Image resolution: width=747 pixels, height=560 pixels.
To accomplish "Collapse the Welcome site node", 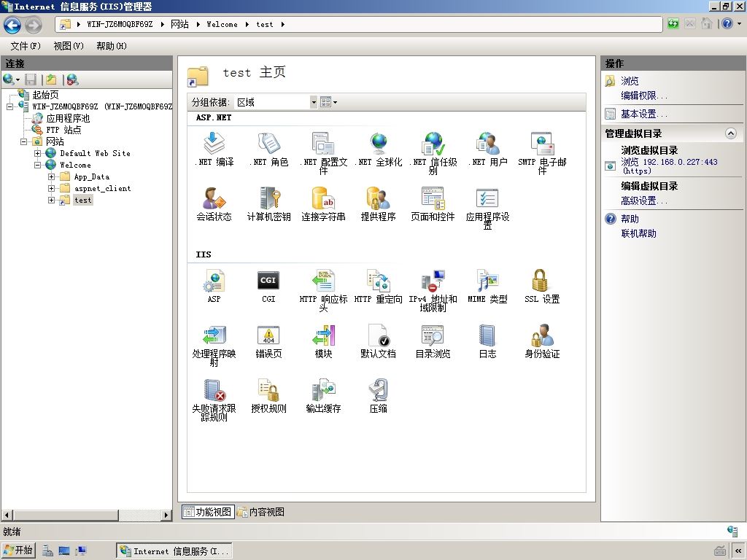I will point(38,166).
